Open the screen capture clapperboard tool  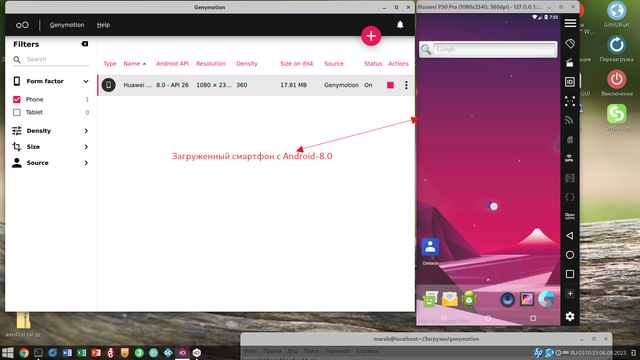(570, 62)
